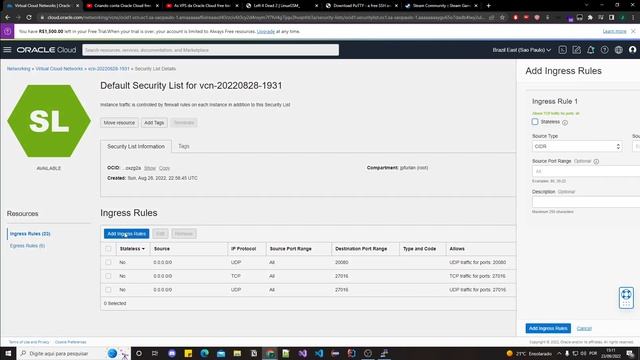The height and width of the screenshot is (360, 640).
Task: Click the browser address bar URL
Action: [x=265, y=18]
